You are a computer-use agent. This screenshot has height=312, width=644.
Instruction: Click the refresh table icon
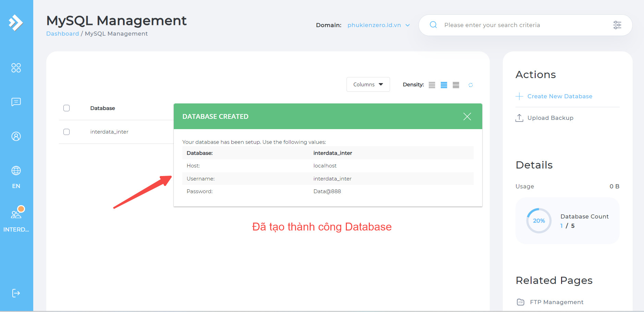pyautogui.click(x=471, y=85)
